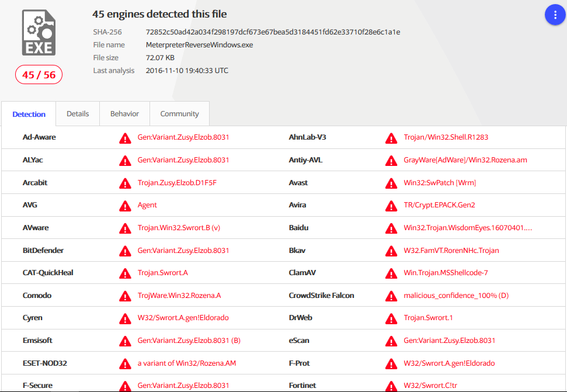Click the warning icon in the ClamAV row

click(x=391, y=273)
